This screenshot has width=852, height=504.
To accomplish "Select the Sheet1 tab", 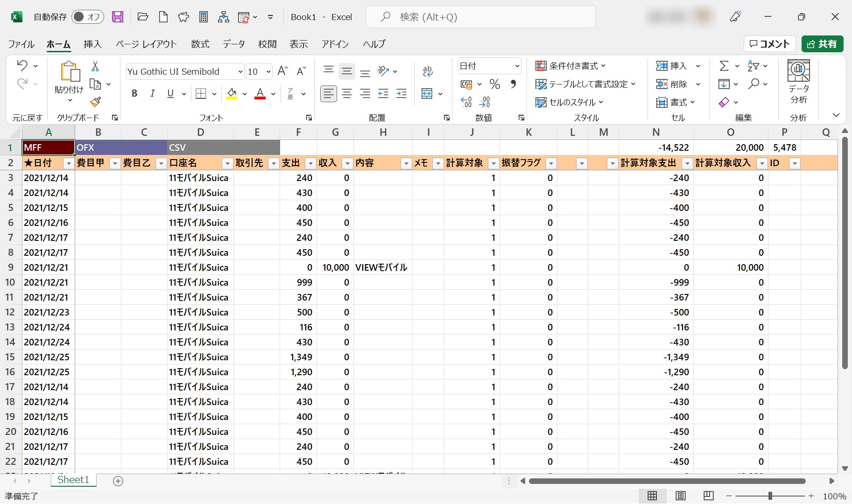I will point(73,480).
